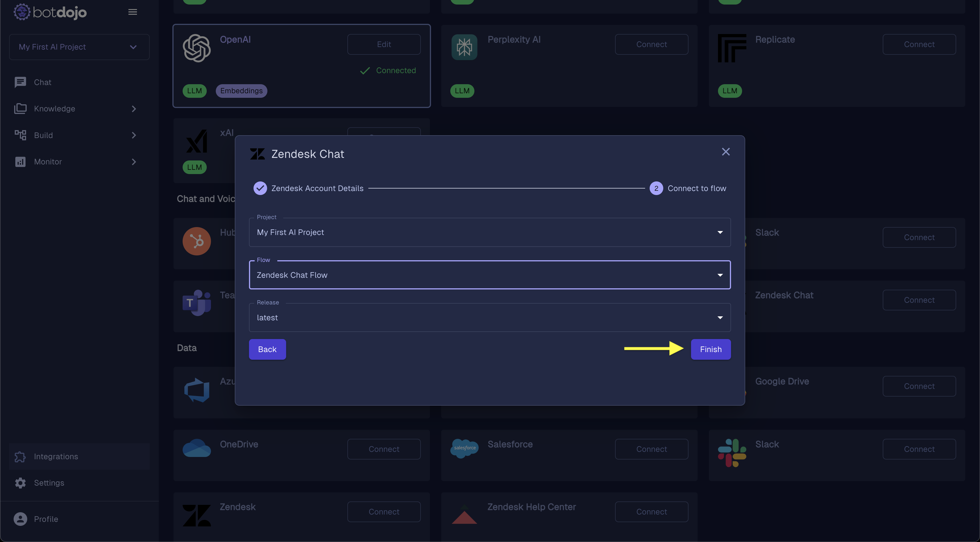
Task: Connect Replicate integration
Action: tap(919, 44)
